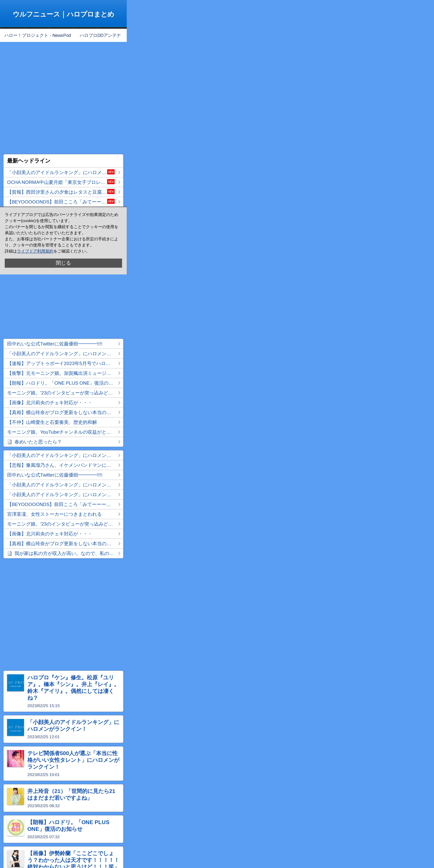This screenshot has height=868, width=434.
Task: Open ライブドア利用規約 link
Action: (35, 251)
